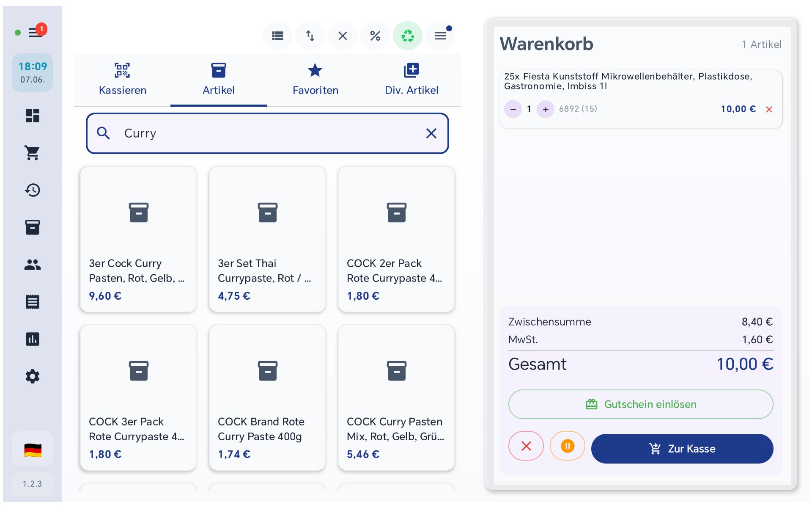Clear the Curry search text

(431, 133)
